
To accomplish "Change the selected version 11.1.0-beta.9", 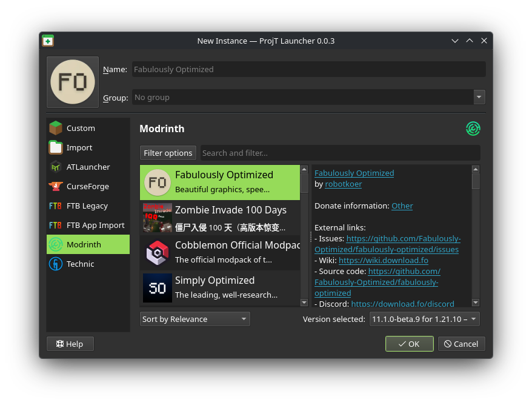I will click(x=424, y=318).
